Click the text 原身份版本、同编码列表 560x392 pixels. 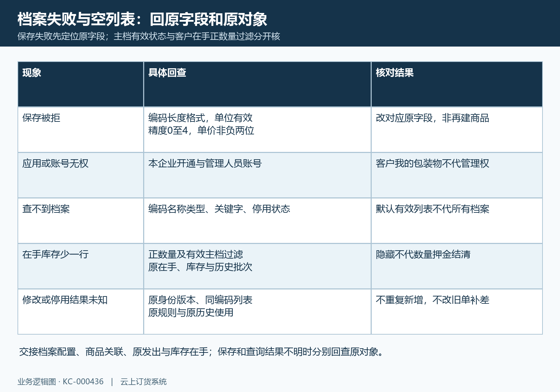[200, 300]
